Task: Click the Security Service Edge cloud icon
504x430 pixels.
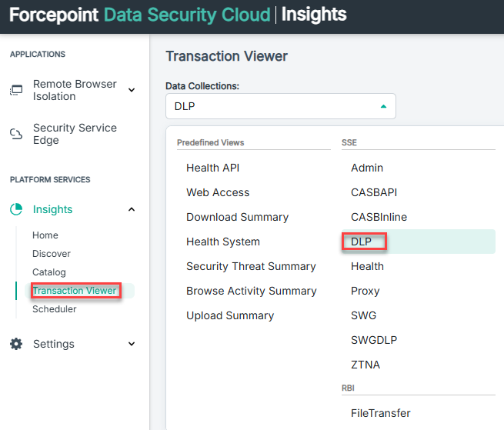Action: pyautogui.click(x=16, y=135)
